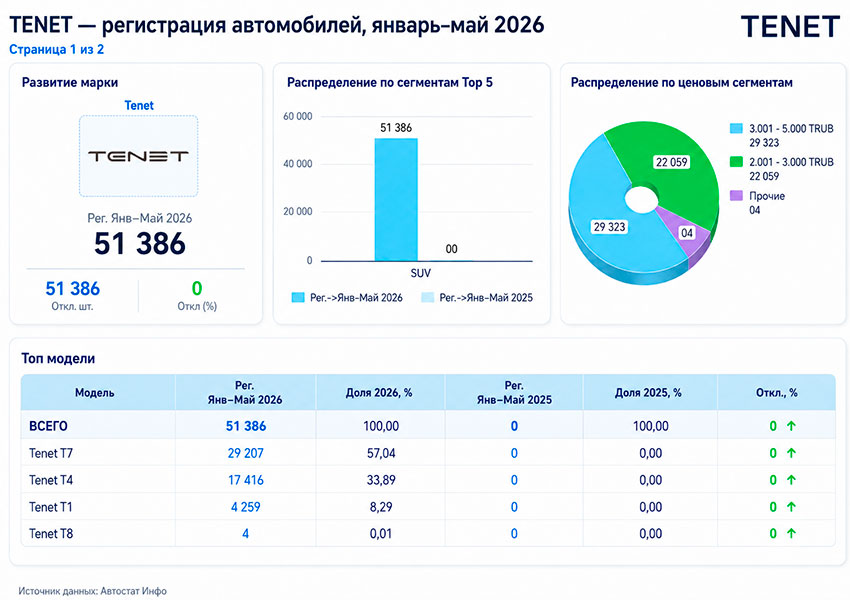
Task: Click the blue '3.001 - 5.000 TRUB' legend swatch
Action: (736, 128)
